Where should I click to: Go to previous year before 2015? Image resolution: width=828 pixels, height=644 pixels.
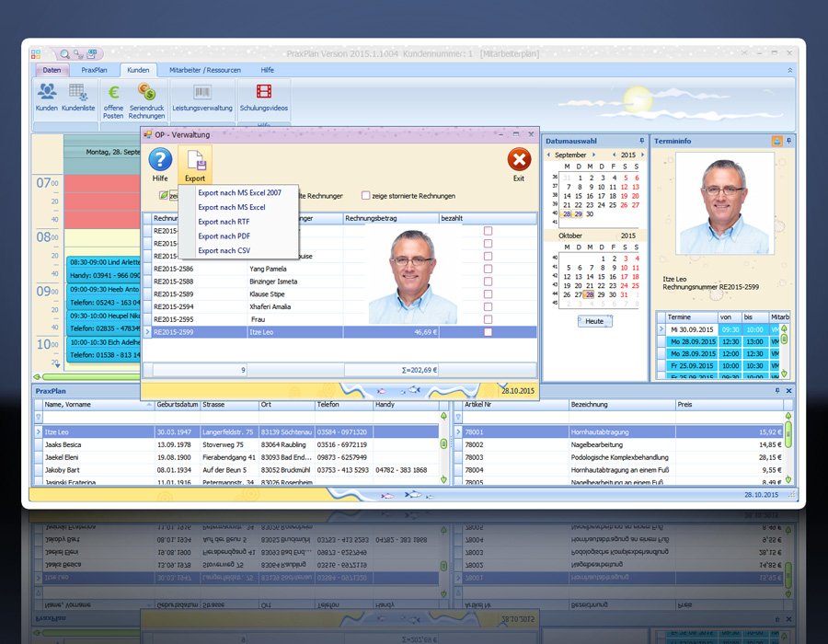point(615,155)
